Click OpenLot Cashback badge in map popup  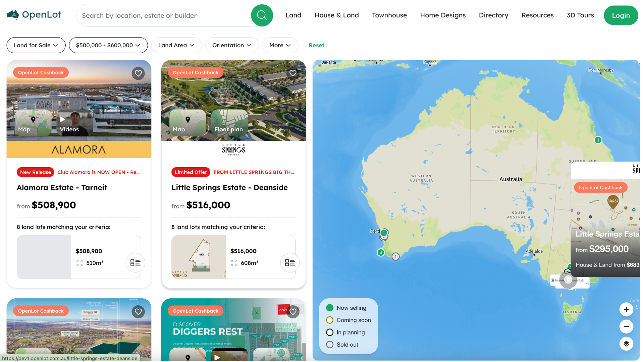coord(601,188)
